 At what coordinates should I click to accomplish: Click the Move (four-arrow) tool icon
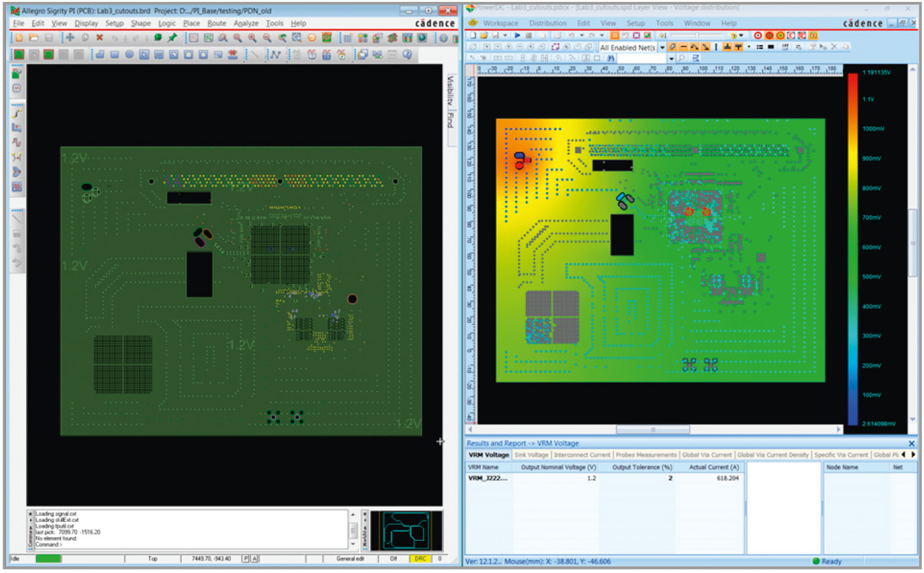point(69,38)
